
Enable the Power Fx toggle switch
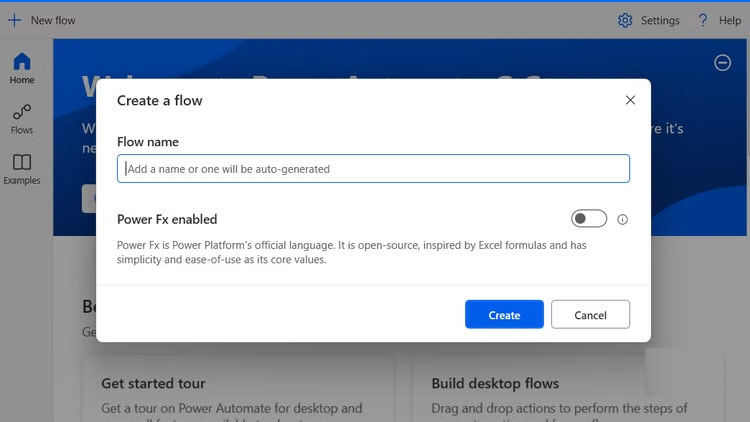589,219
